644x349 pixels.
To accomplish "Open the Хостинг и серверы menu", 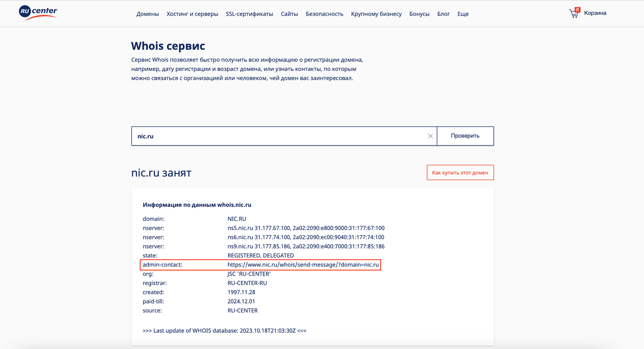I will (x=192, y=14).
